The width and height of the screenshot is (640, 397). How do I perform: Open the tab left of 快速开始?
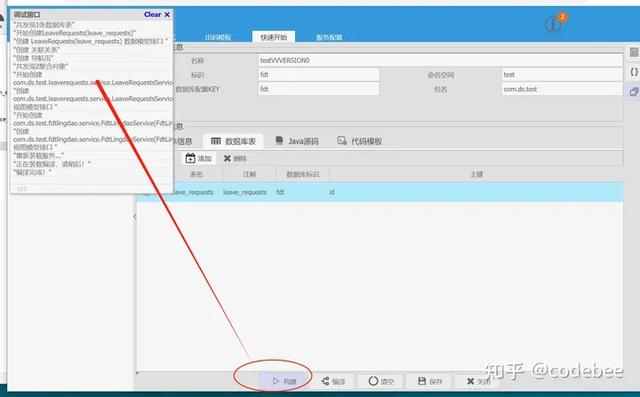coord(218,37)
